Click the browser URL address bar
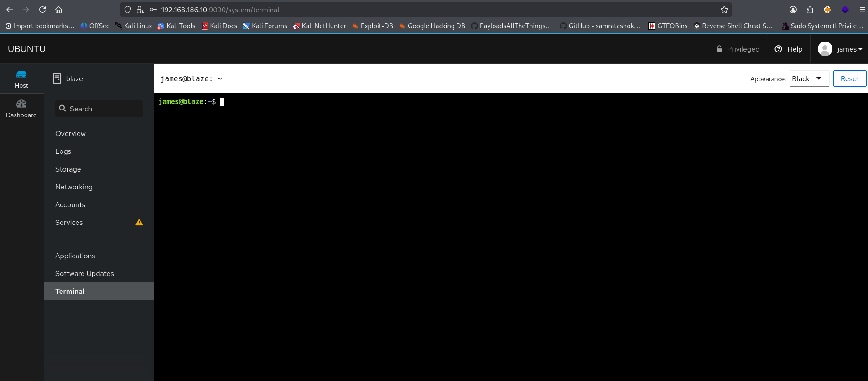This screenshot has height=381, width=868. [x=411, y=10]
